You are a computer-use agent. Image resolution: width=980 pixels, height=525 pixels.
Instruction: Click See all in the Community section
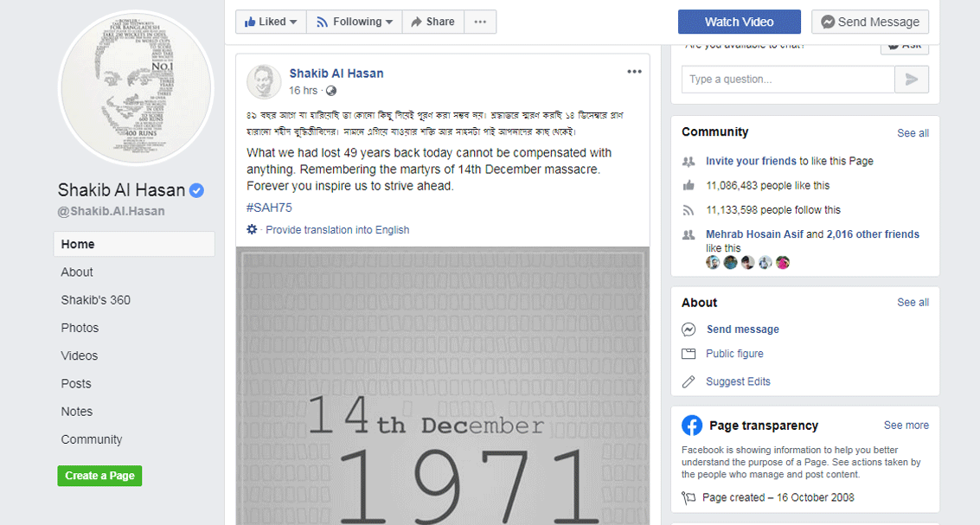tap(913, 133)
